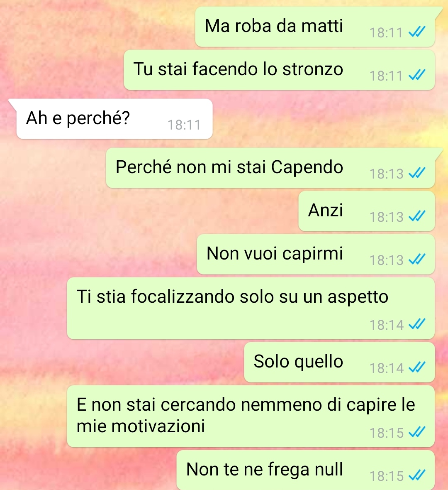Screen dimensions: 448x490
Task: Click read checkmarks on 'Ma roba da matti'
Action: tap(417, 32)
